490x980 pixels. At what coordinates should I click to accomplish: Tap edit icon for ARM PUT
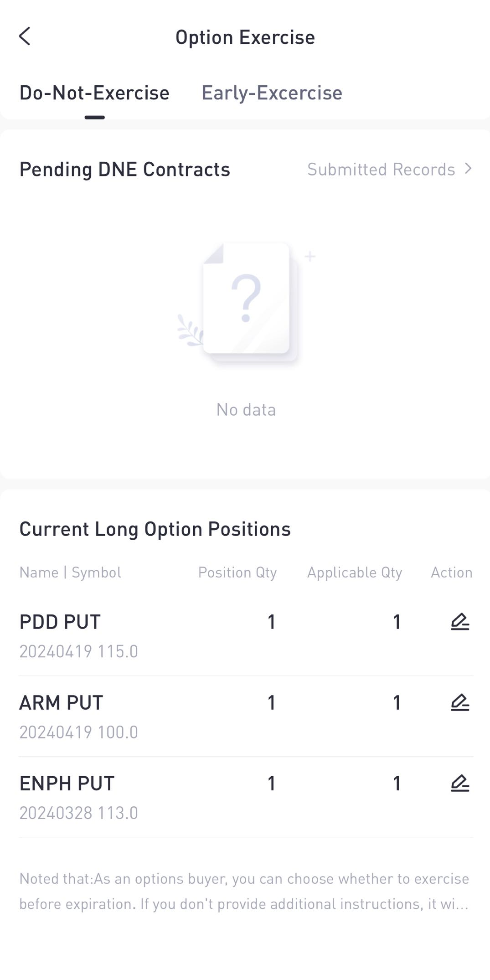click(x=459, y=702)
